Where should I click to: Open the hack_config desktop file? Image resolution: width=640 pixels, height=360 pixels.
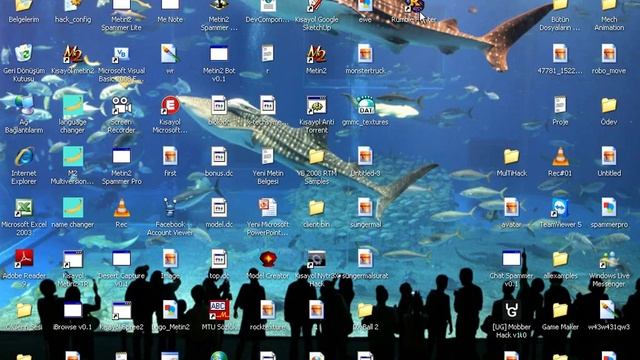pyautogui.click(x=73, y=5)
